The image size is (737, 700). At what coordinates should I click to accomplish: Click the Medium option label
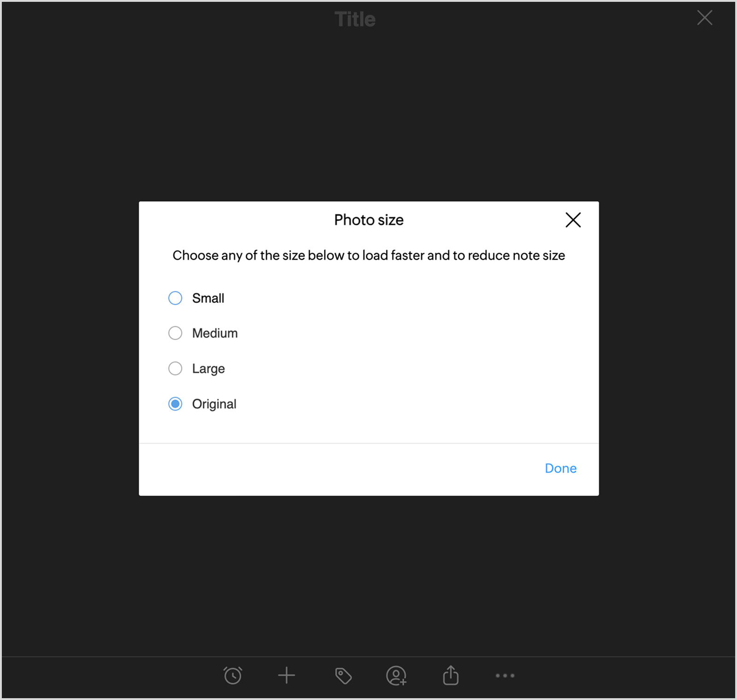pyautogui.click(x=215, y=333)
